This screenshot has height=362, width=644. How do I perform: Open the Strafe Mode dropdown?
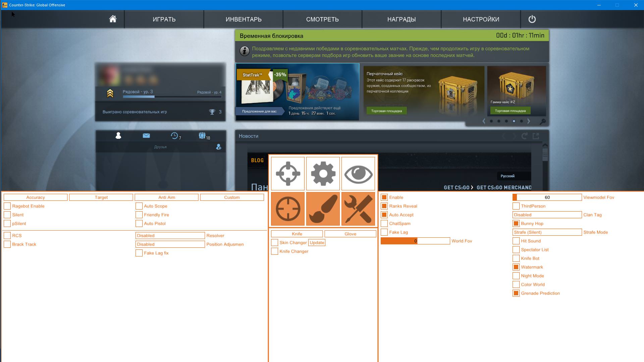tap(547, 232)
